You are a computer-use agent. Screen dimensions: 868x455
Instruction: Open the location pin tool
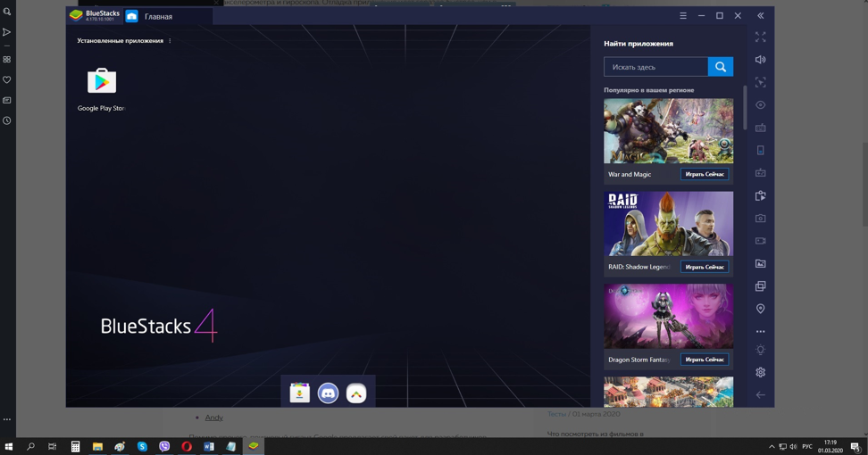tap(760, 309)
